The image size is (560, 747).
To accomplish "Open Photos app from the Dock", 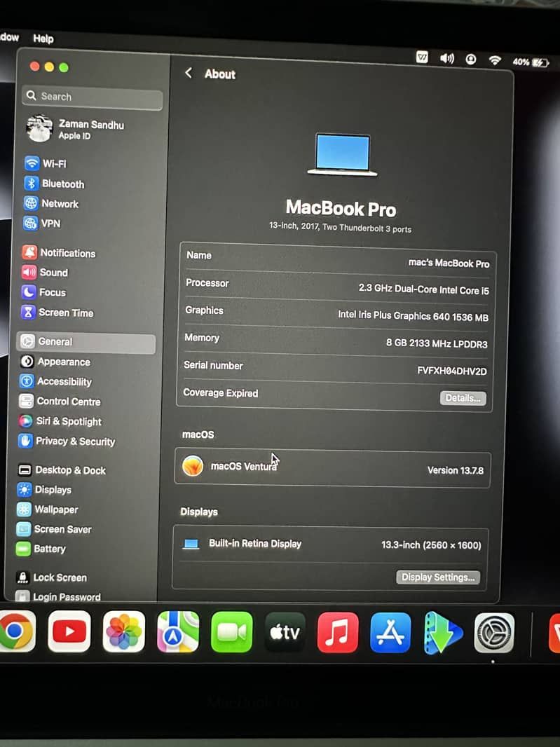I will pyautogui.click(x=123, y=631).
